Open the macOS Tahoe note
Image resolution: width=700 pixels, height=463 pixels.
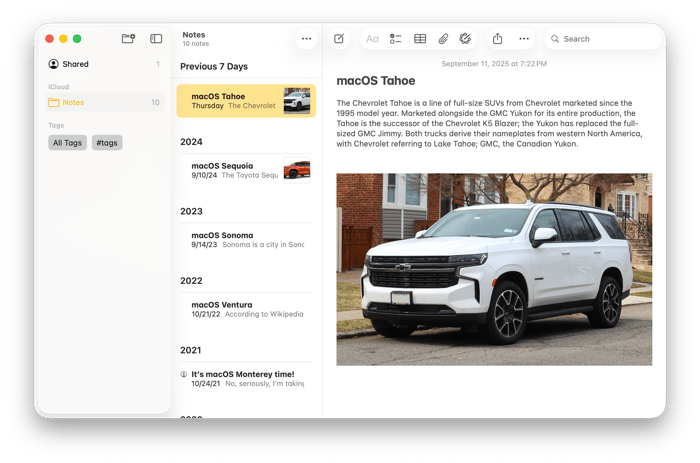coord(246,101)
